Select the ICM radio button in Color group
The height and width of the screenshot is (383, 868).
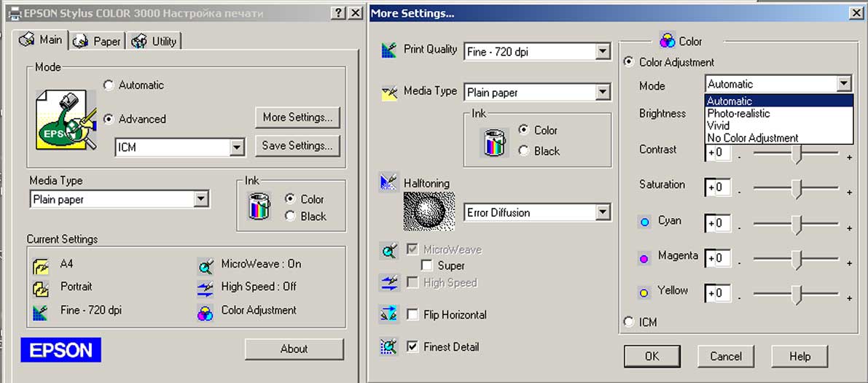coord(629,322)
